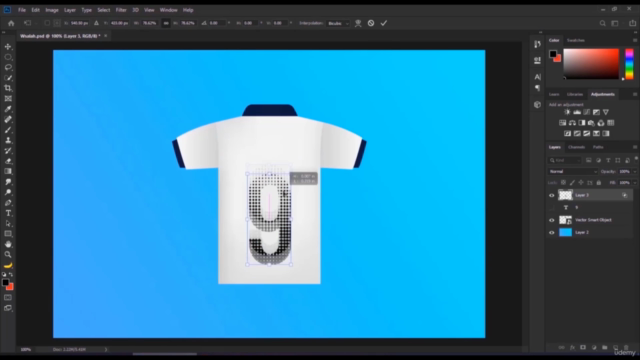Open the Fill slider dropdown arrow
This screenshot has width=640, height=360.
(x=635, y=182)
